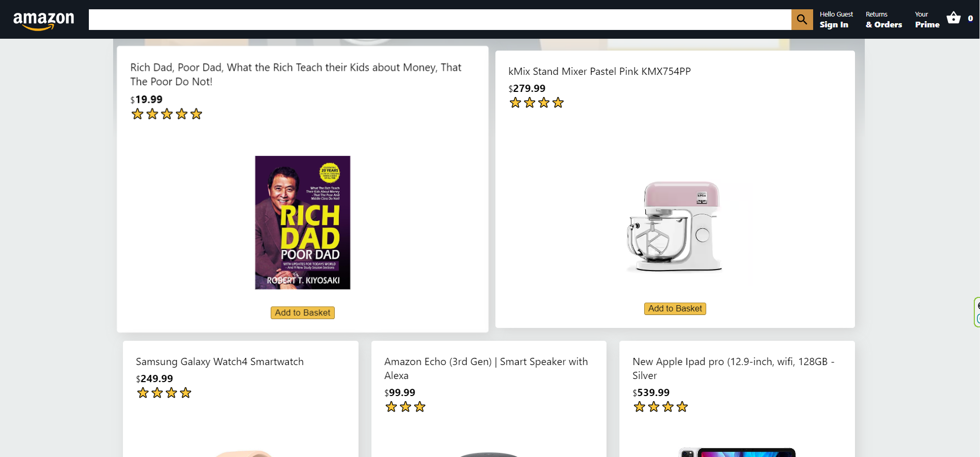Click the Amazon logo
The height and width of the screenshot is (457, 980).
click(x=44, y=20)
